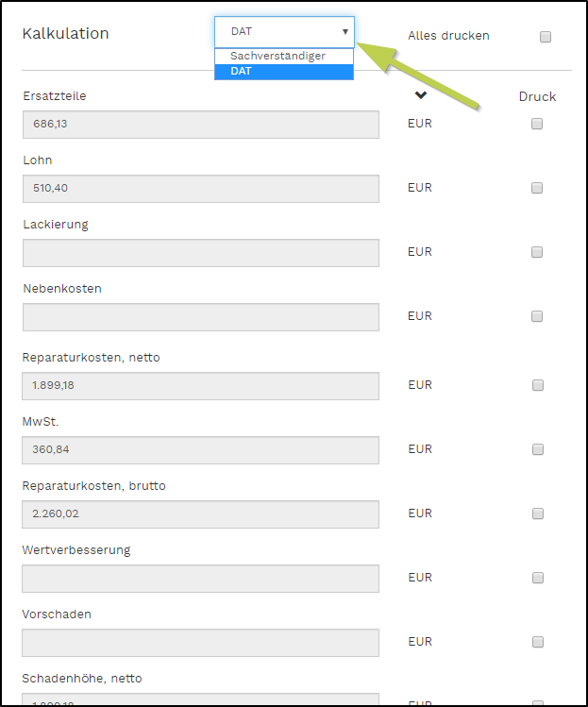Toggle the Lackierung Druck checkbox

click(537, 252)
